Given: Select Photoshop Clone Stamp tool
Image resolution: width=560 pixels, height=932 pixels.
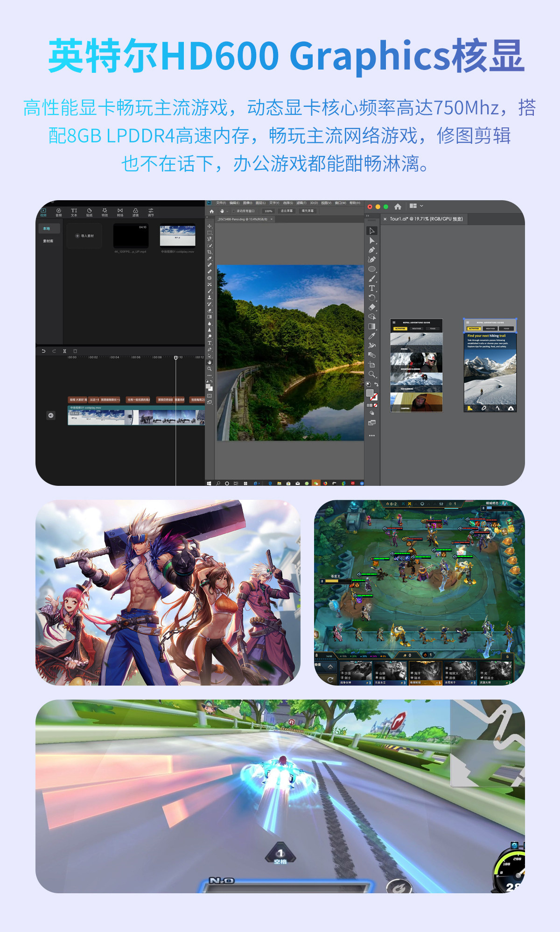Looking at the screenshot, I should click(x=210, y=297).
